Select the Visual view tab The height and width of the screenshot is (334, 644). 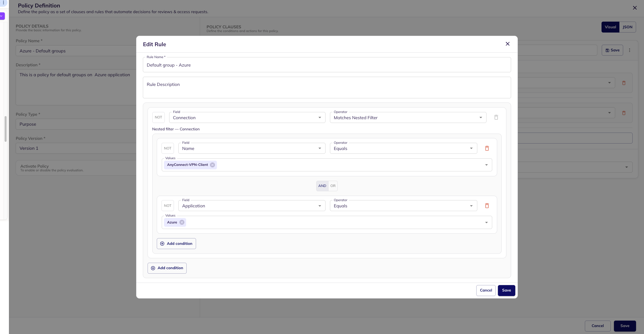point(610,27)
